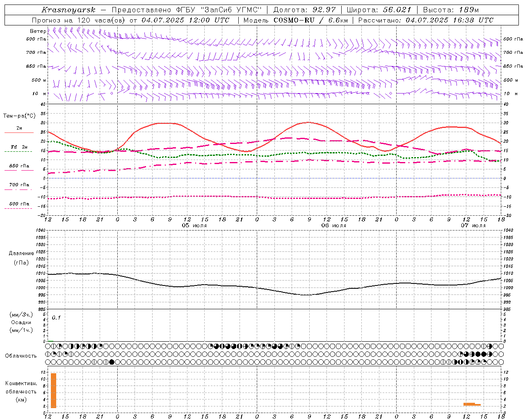Click the tall orange convective cloud bar
The image size is (525, 420).
click(53, 390)
